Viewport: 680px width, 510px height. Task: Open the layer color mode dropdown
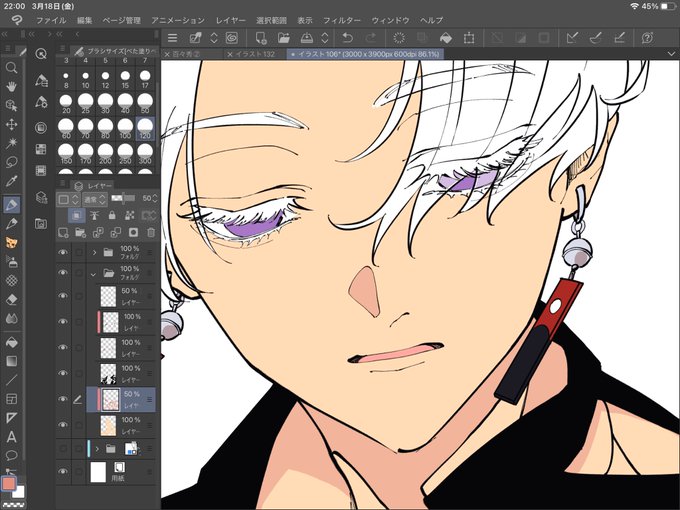69,199
